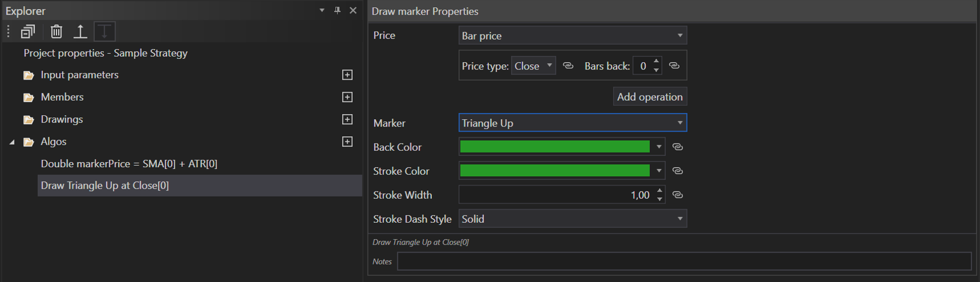Image resolution: width=980 pixels, height=282 pixels.
Task: Select Double markerPrice = SMA[0] + ATR[0] item
Action: [129, 164]
